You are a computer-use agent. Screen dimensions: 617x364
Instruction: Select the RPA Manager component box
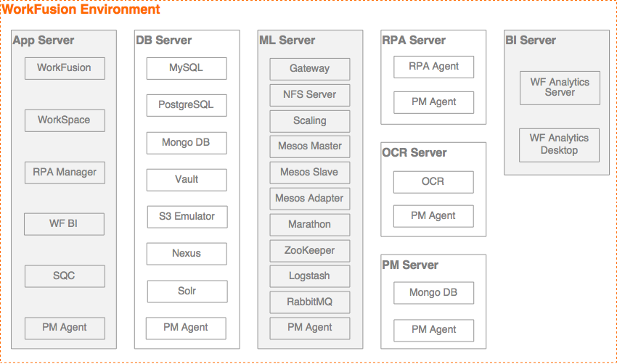click(65, 173)
